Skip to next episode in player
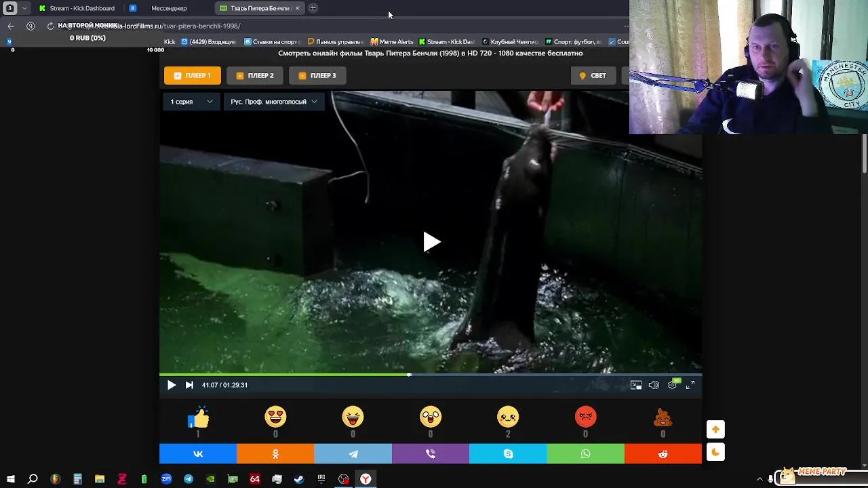 (x=189, y=385)
